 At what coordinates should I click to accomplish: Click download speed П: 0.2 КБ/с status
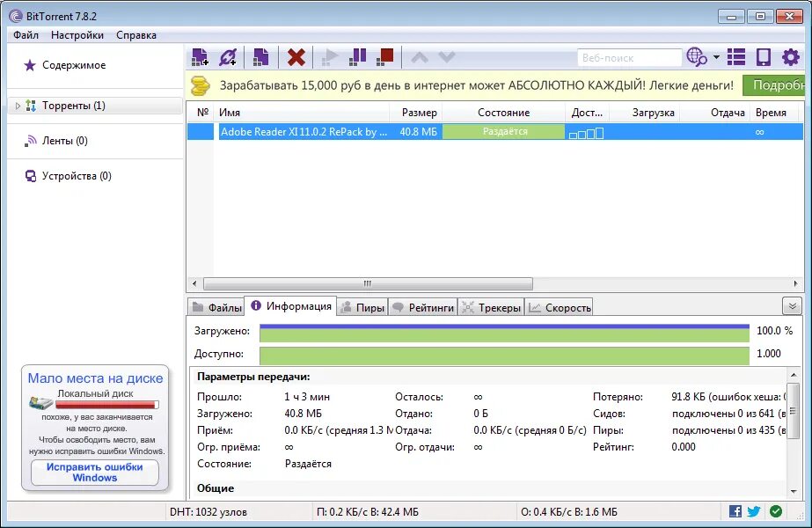pos(367,512)
